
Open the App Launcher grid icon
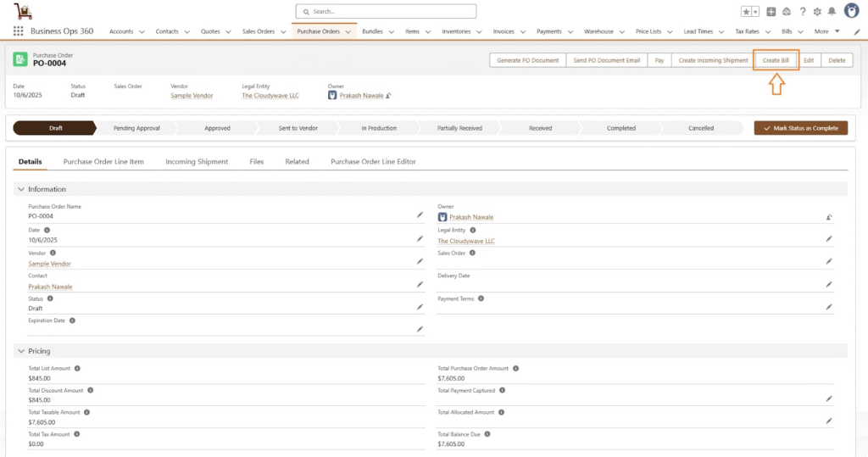point(18,31)
